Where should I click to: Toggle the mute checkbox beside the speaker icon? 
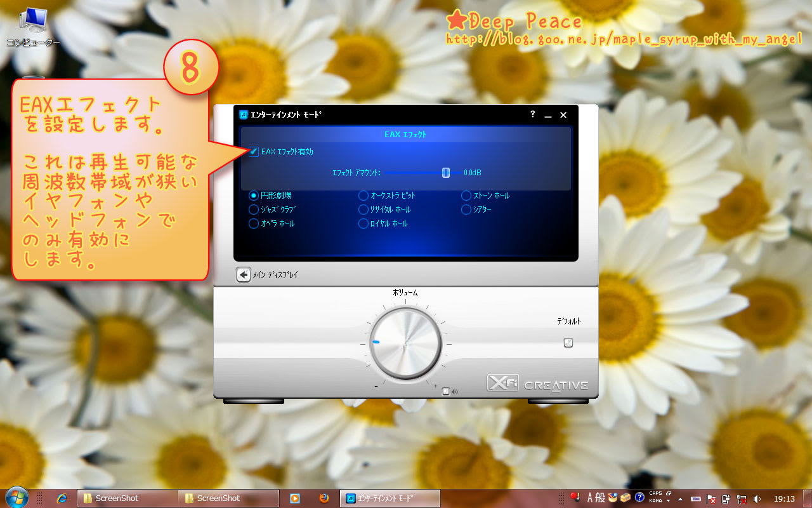coord(446,392)
